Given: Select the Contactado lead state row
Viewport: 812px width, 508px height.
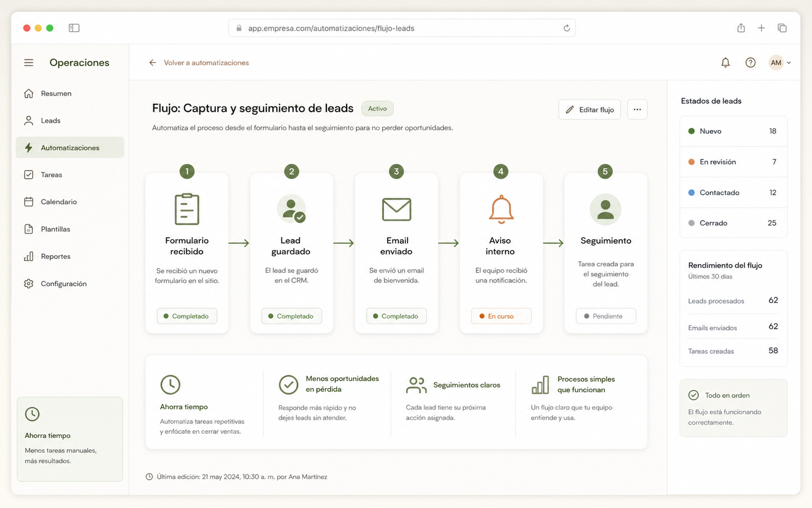Looking at the screenshot, I should [733, 193].
